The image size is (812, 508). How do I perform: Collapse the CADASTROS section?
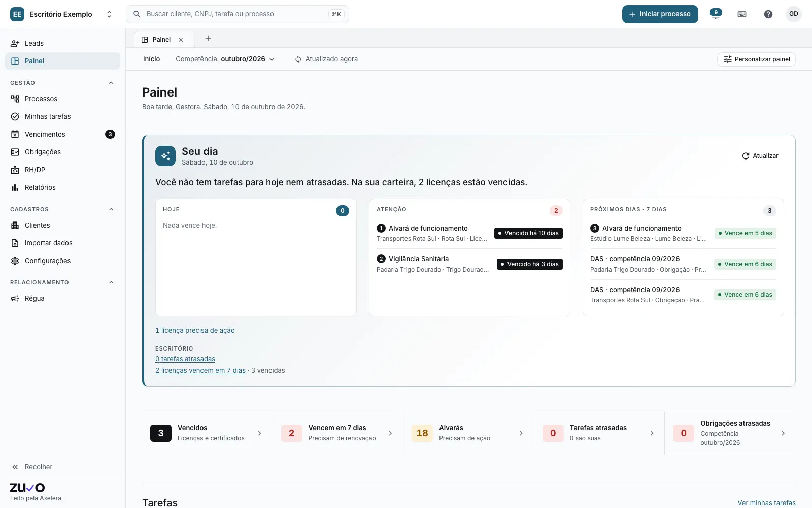(111, 209)
